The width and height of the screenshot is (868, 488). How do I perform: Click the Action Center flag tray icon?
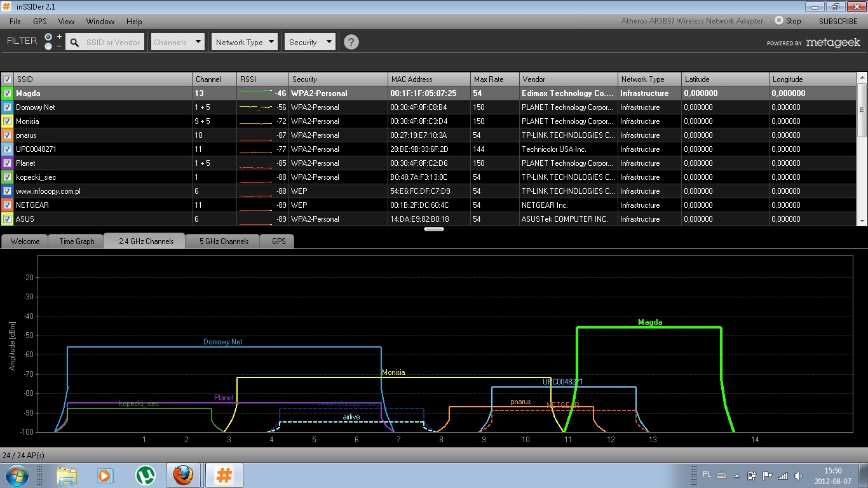[767, 475]
